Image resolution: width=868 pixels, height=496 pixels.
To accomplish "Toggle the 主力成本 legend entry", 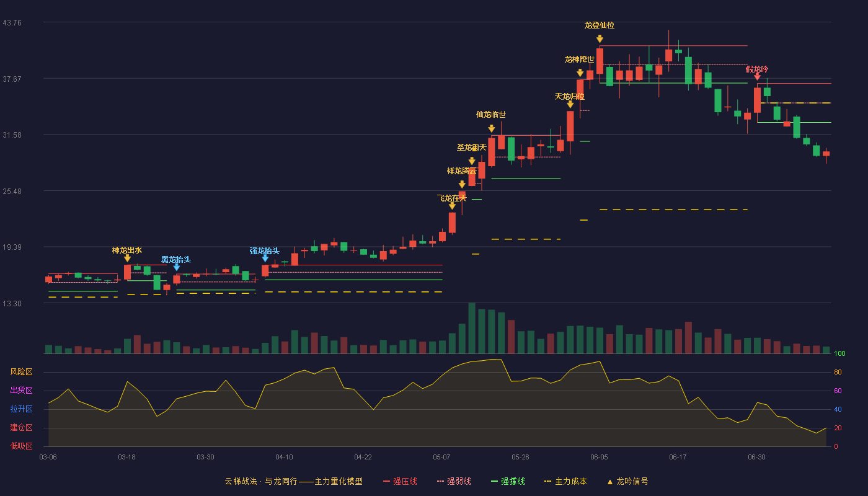I will coord(565,481).
